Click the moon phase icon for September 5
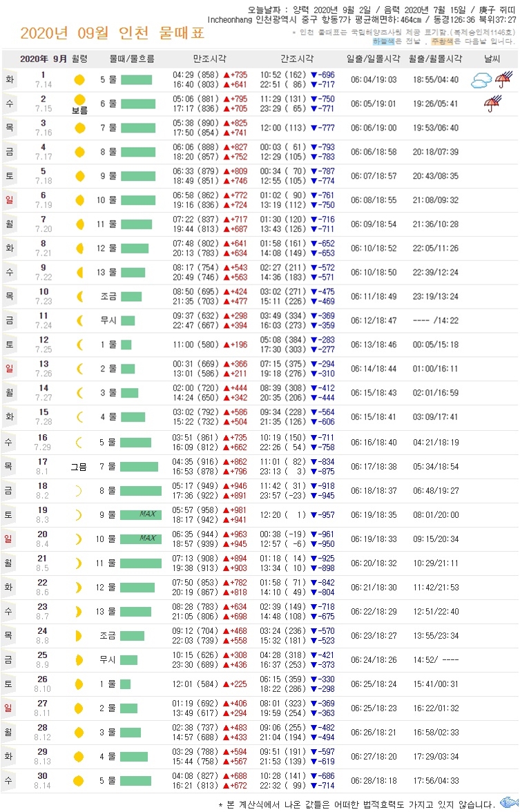The image size is (520, 812). pyautogui.click(x=79, y=176)
